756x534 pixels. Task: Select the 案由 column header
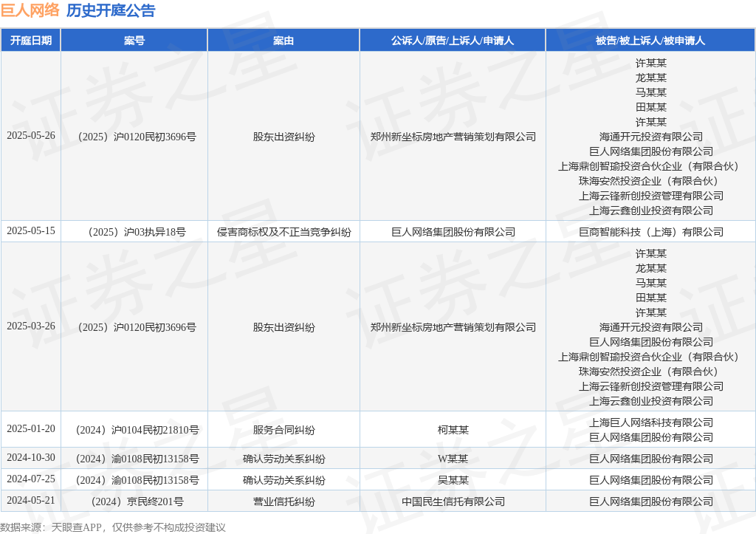point(283,41)
